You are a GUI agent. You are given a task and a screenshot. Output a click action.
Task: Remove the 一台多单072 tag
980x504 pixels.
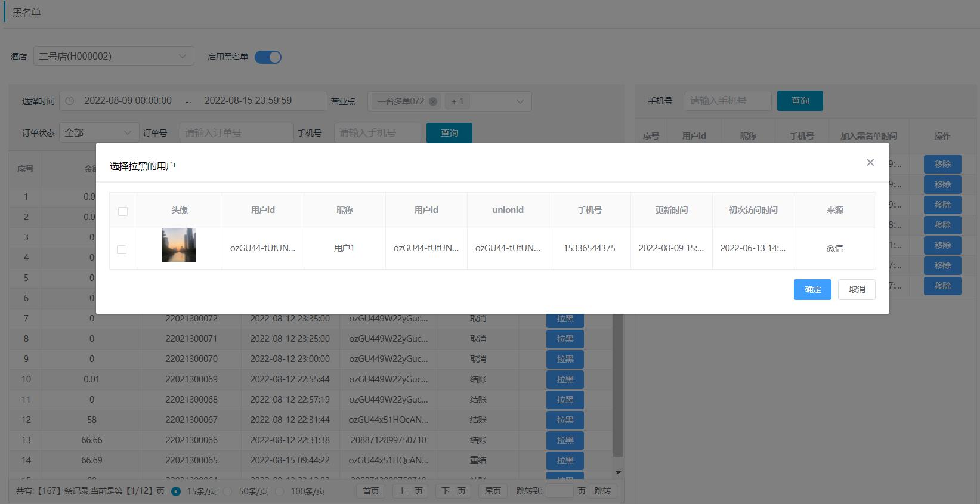pyautogui.click(x=433, y=101)
